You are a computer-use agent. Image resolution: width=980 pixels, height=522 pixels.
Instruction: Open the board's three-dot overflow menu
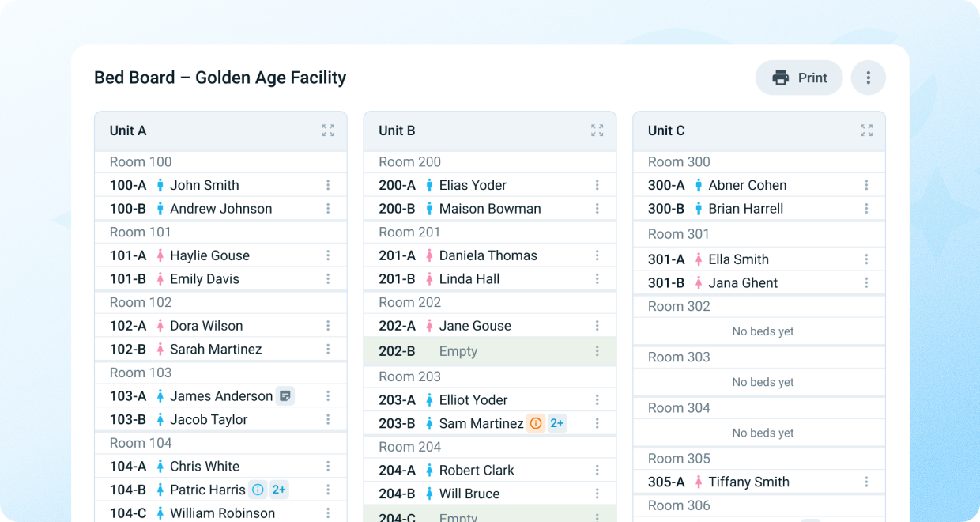(868, 78)
